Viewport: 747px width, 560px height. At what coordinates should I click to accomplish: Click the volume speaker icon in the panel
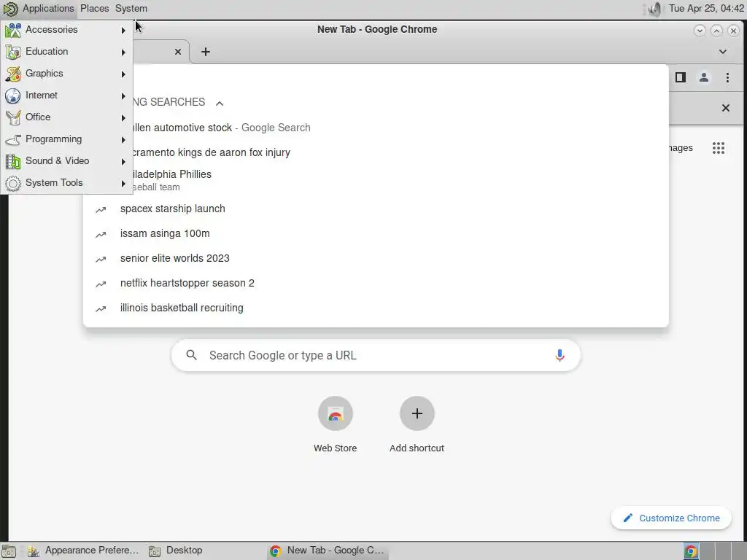pos(655,9)
